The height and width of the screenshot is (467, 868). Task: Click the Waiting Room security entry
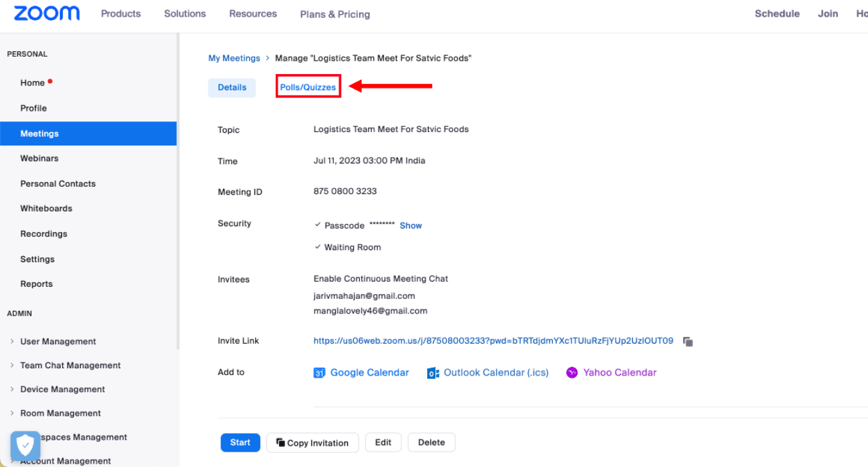[353, 248]
